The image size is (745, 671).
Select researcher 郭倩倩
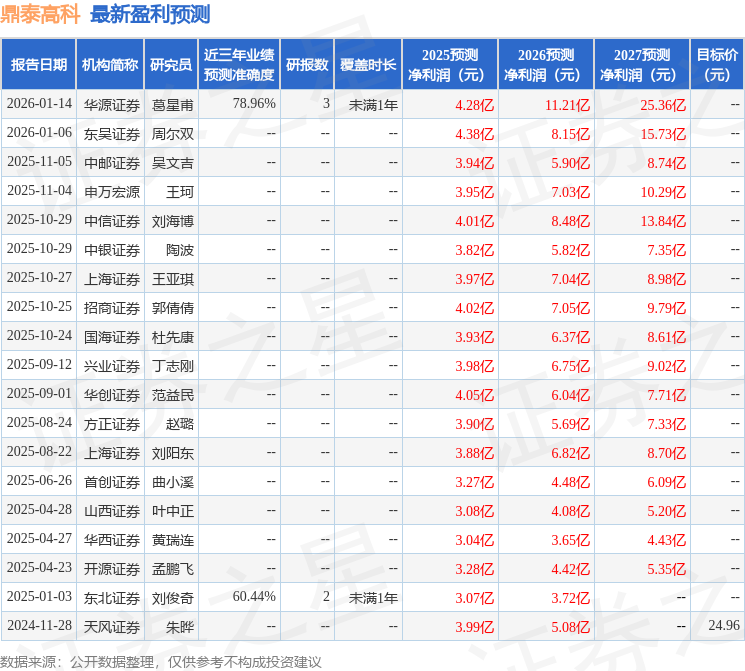tap(172, 308)
